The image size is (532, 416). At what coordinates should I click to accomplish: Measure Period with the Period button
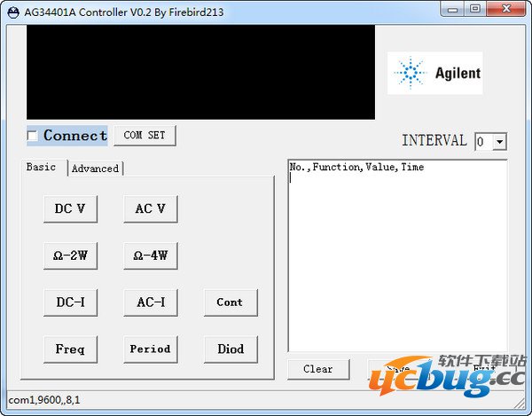click(151, 349)
